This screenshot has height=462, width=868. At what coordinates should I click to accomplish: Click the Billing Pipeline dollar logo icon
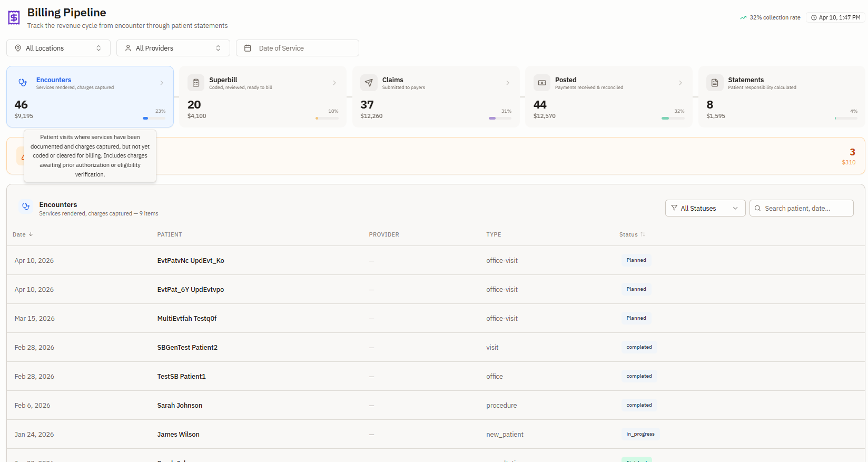pos(14,18)
